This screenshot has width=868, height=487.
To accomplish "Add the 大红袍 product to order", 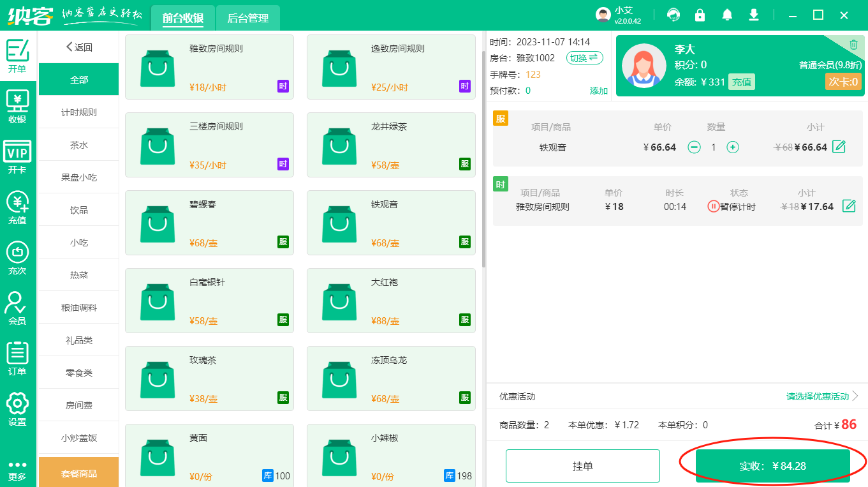I will (391, 301).
